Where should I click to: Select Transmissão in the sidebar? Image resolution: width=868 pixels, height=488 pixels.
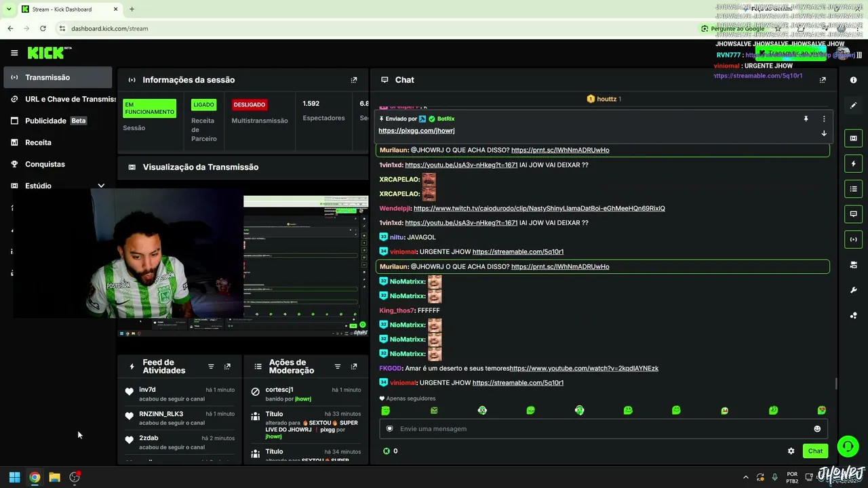pyautogui.click(x=58, y=77)
